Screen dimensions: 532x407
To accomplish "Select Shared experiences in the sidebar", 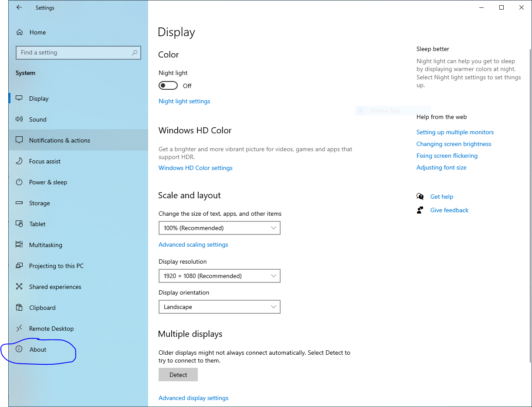I will point(78,287).
